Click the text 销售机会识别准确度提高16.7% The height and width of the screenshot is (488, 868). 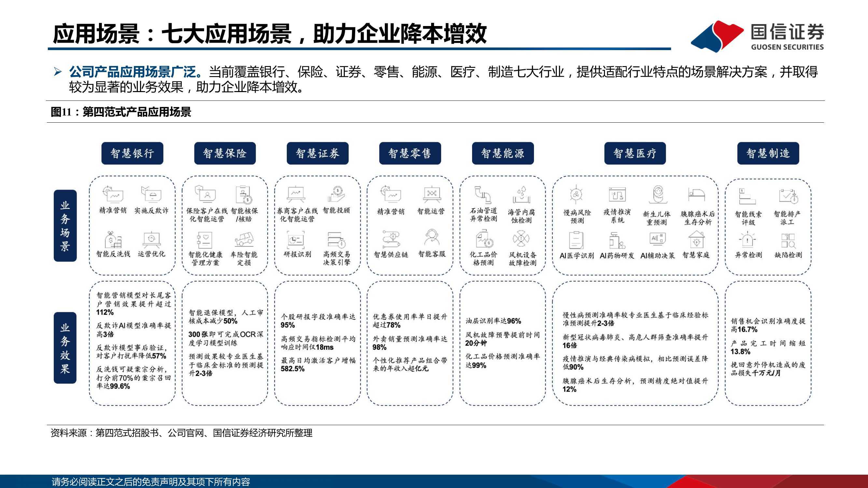click(768, 325)
